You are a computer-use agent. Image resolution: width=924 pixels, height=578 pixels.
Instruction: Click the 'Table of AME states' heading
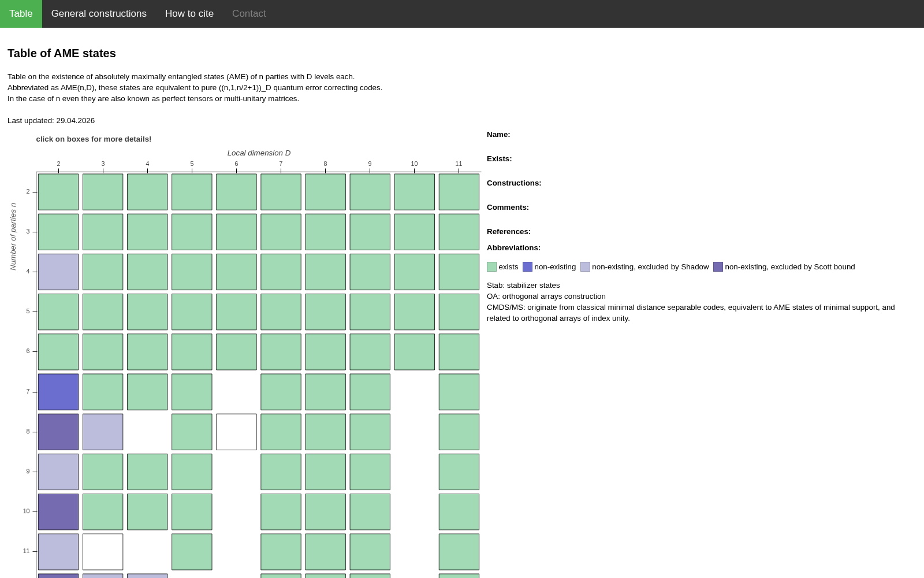62,53
